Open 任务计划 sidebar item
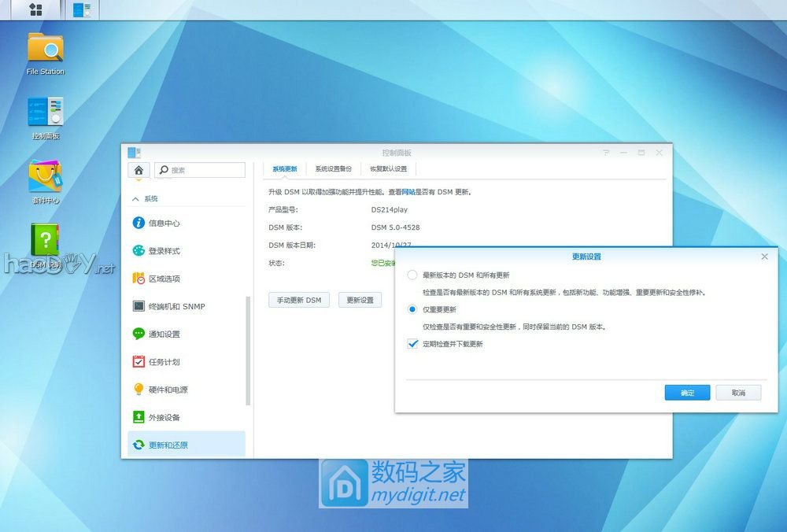Viewport: 787px width, 532px height. coord(164,362)
